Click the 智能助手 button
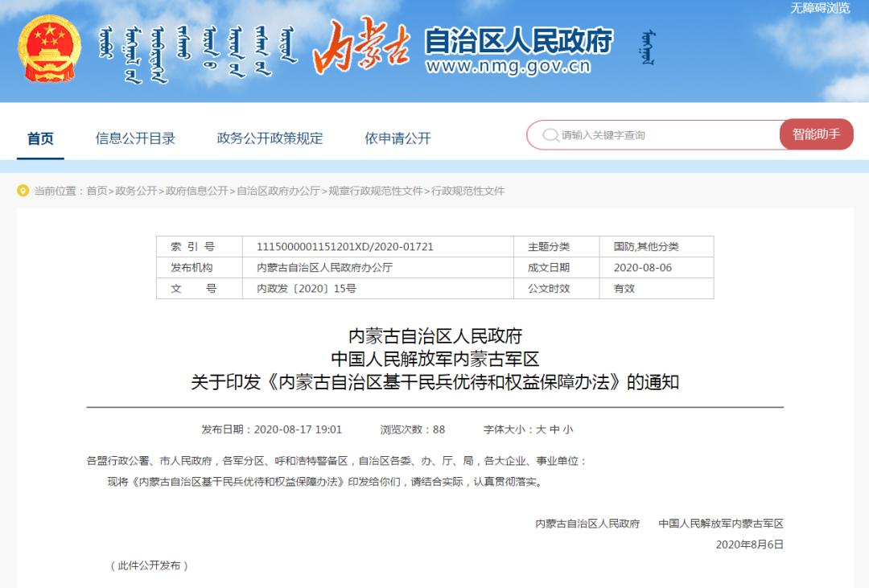This screenshot has width=869, height=588. click(816, 135)
